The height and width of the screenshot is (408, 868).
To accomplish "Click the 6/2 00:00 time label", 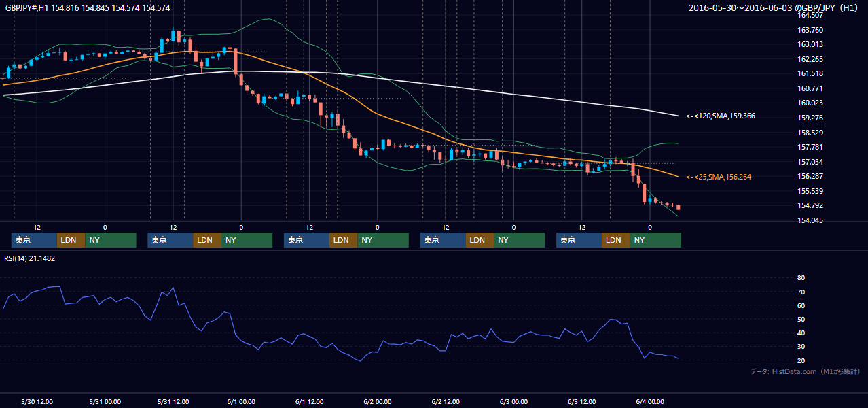I will pos(378,402).
